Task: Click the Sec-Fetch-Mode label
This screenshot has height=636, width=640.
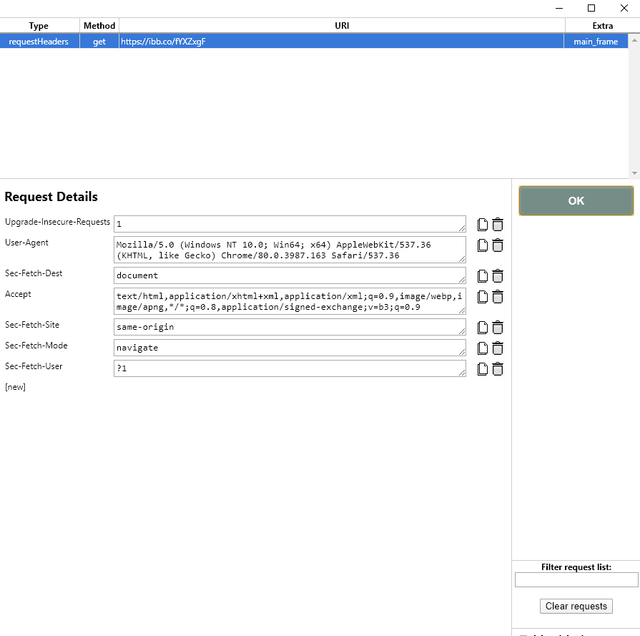Action: pyautogui.click(x=36, y=346)
